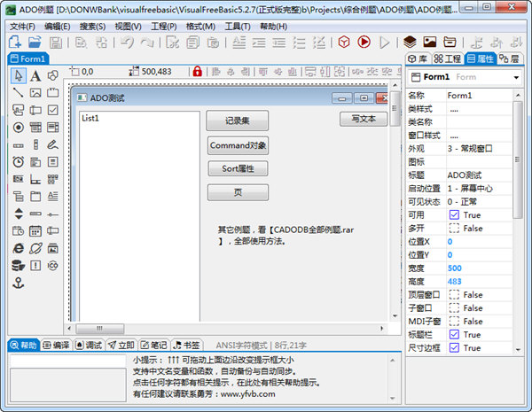Click the horizontal scrollbar thumb of designer
This screenshot has width=532, height=412.
click(x=99, y=328)
